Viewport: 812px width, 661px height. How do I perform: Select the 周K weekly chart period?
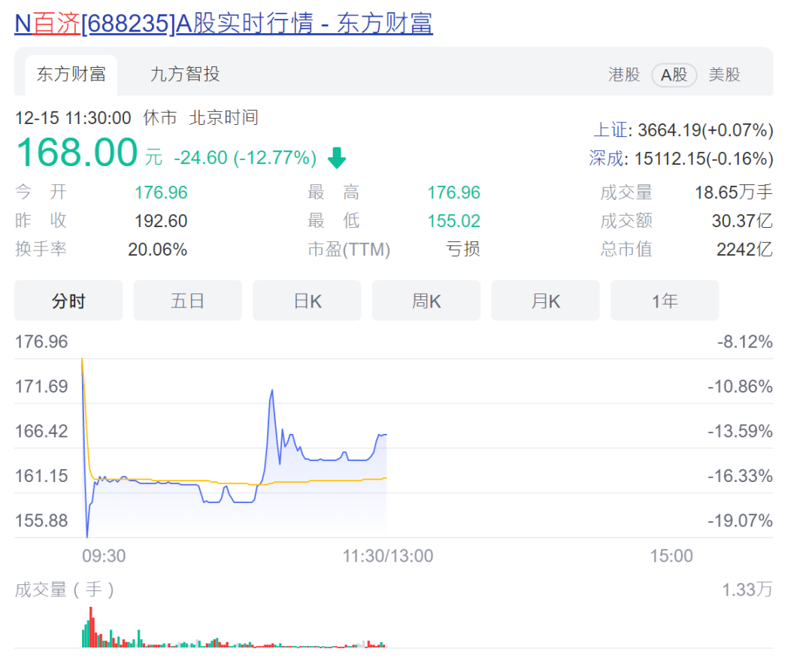[426, 299]
